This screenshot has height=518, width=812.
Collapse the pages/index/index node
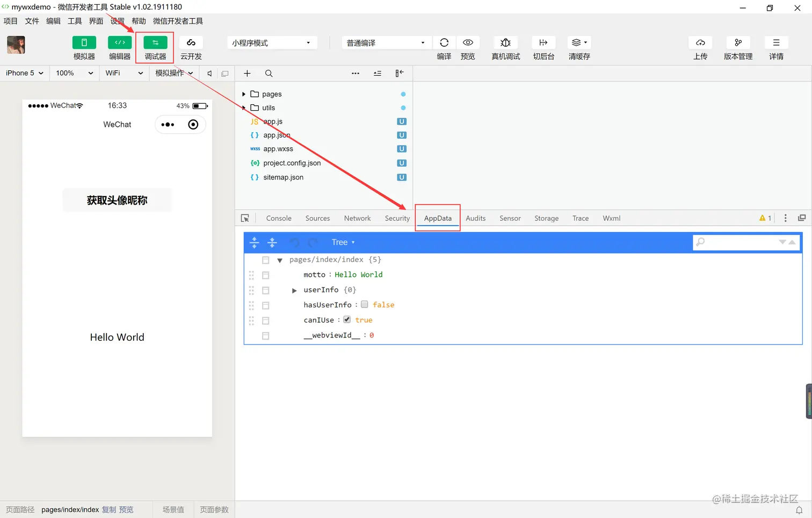pyautogui.click(x=280, y=260)
